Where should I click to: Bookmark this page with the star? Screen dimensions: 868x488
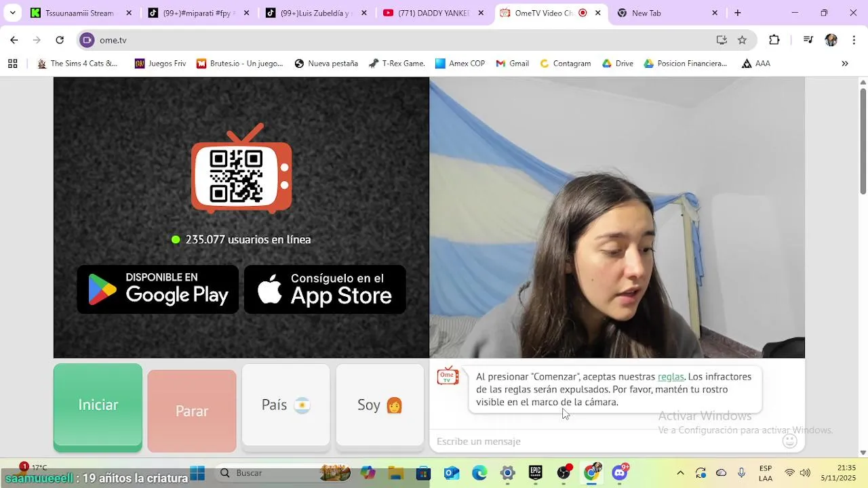742,40
